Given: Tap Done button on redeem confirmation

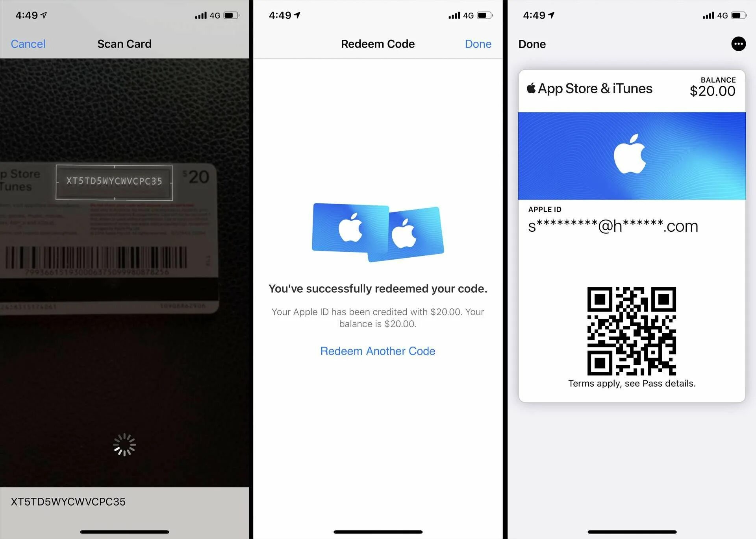Looking at the screenshot, I should pyautogui.click(x=478, y=44).
